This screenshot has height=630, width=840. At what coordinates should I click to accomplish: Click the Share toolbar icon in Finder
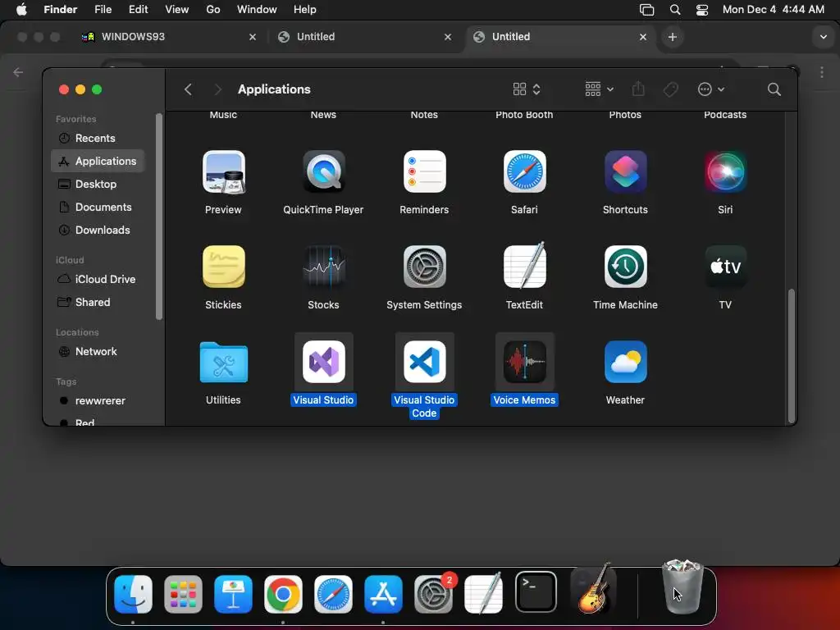click(x=638, y=89)
